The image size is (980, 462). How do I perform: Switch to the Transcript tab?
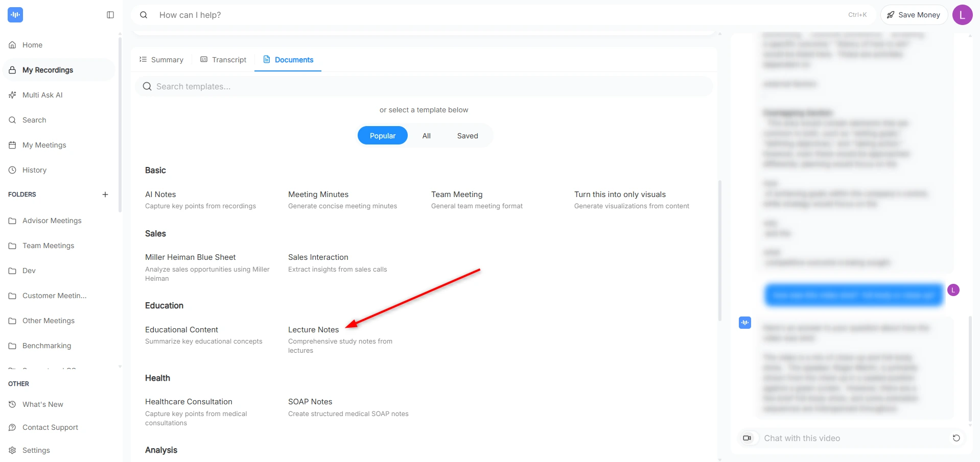[x=223, y=60]
